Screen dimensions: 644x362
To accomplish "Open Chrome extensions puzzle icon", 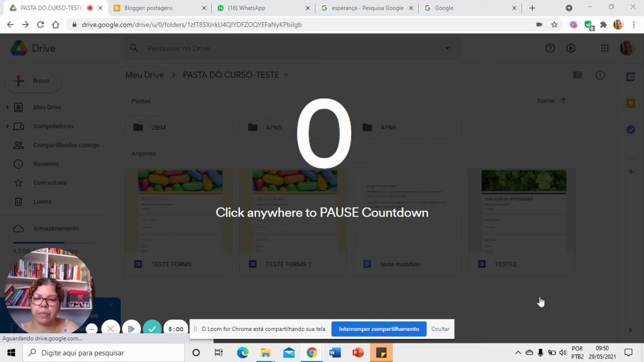I will point(603,25).
